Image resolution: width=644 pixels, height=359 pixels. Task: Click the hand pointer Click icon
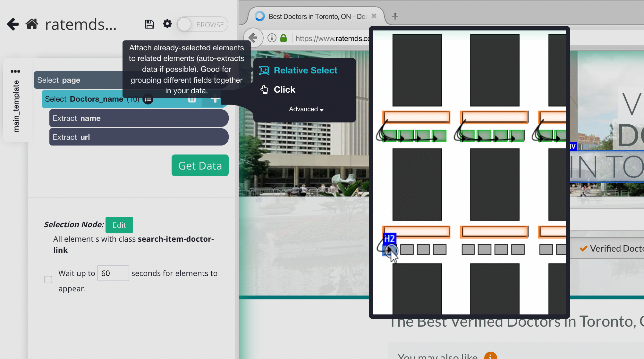point(264,89)
